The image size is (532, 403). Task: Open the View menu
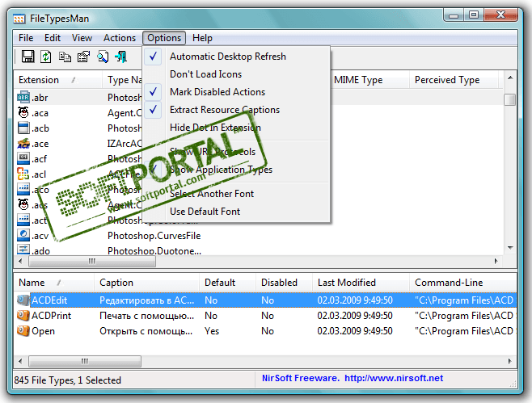click(x=82, y=38)
